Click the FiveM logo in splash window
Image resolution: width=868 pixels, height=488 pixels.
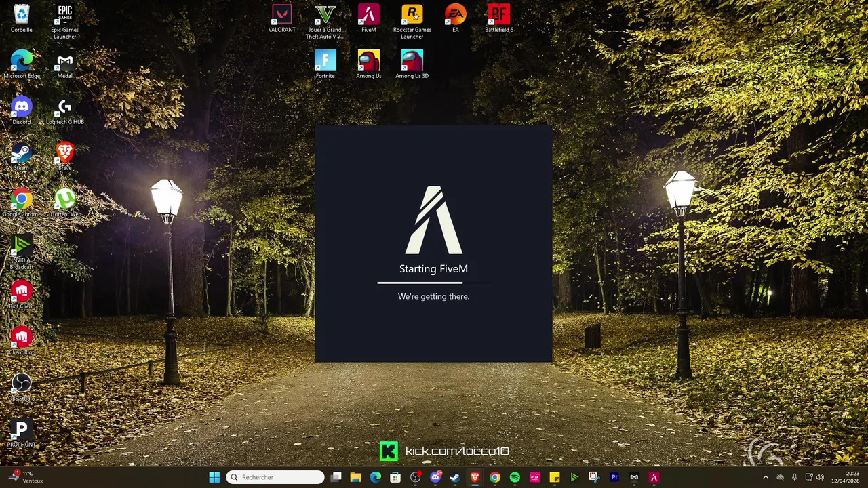click(x=434, y=220)
